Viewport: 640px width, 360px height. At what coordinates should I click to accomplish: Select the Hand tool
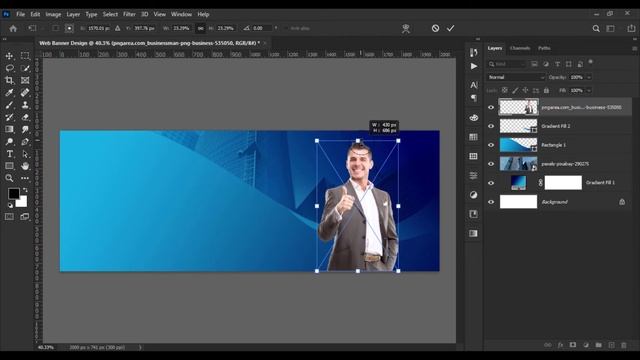(x=25, y=166)
